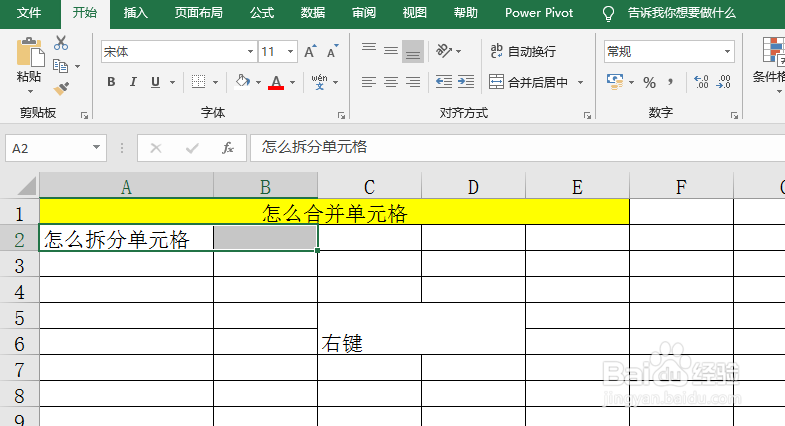Apply red font color A
The height and width of the screenshot is (426, 785).
[x=276, y=82]
